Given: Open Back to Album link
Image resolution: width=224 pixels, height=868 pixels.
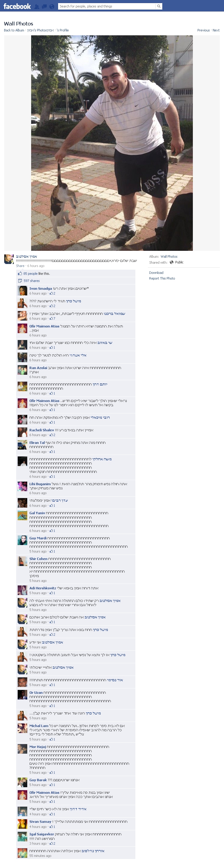Looking at the screenshot, I should point(14,30).
